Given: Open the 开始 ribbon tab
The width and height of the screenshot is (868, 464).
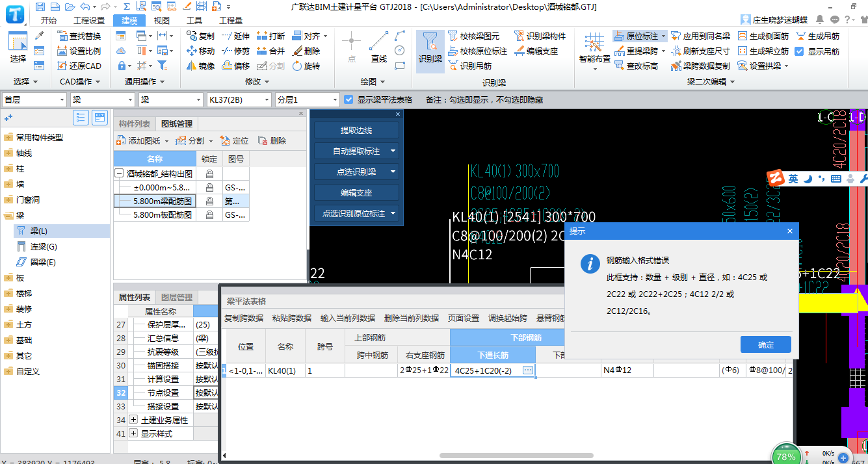Looking at the screenshot, I should [49, 20].
